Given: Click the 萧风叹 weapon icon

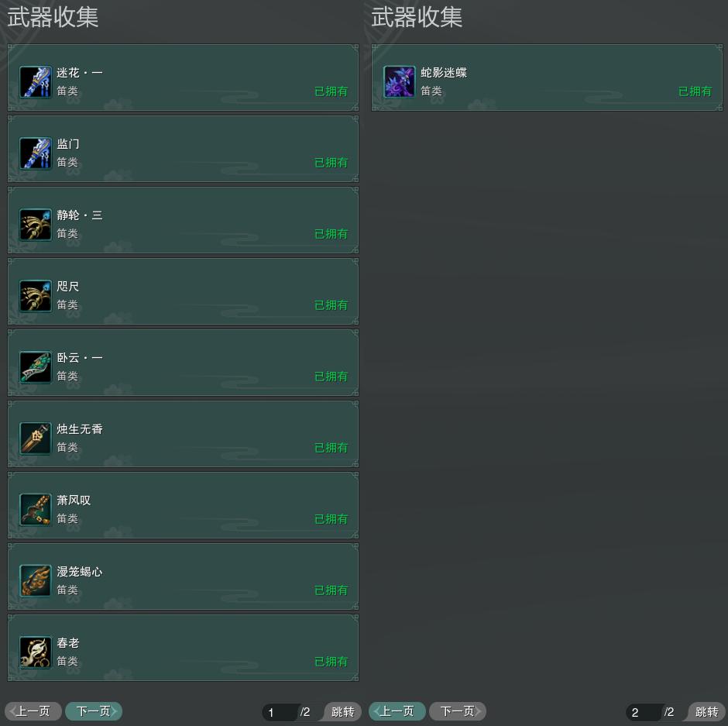Looking at the screenshot, I should tap(36, 510).
